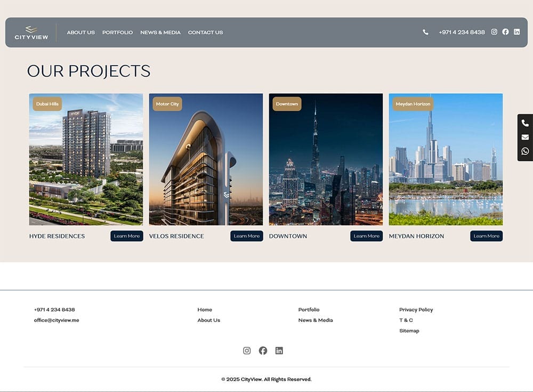Open Facebook from the header icons
533x392 pixels.
click(505, 32)
